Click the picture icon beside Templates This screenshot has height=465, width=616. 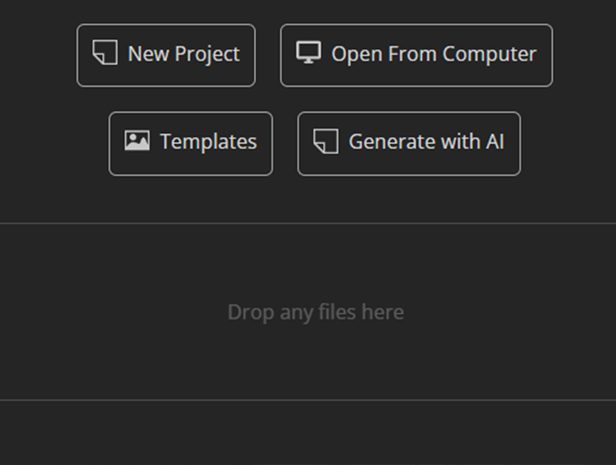click(137, 141)
